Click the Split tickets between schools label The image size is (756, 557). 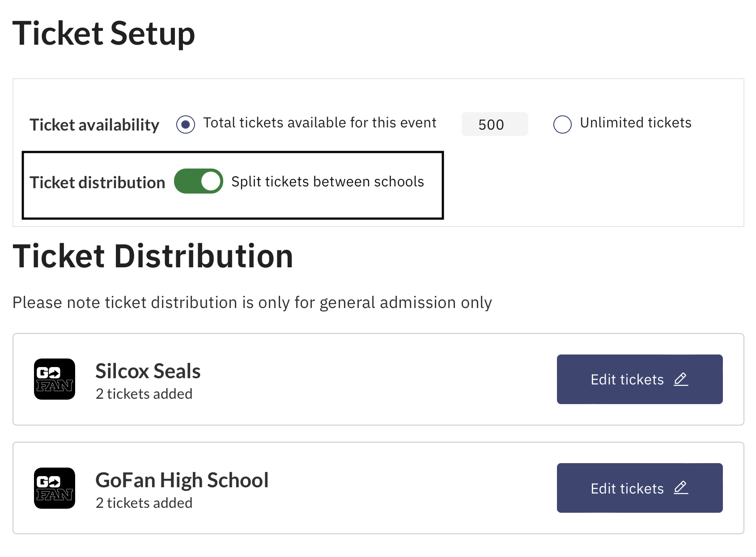pos(327,181)
